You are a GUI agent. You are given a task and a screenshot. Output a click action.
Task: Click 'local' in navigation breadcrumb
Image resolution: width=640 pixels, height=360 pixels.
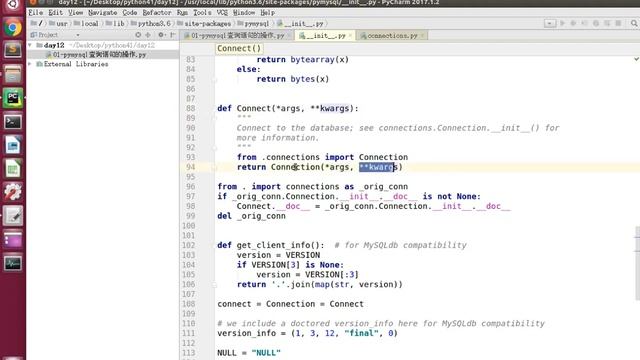89,24
